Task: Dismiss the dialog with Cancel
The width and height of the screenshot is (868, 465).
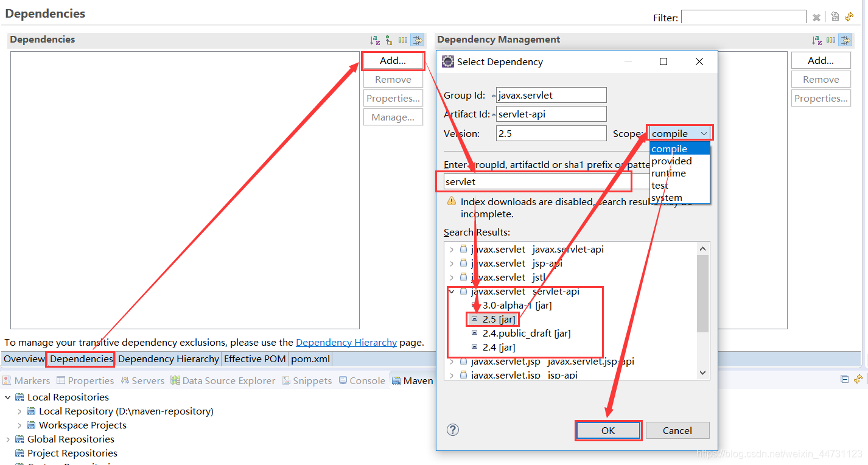Action: click(x=677, y=430)
